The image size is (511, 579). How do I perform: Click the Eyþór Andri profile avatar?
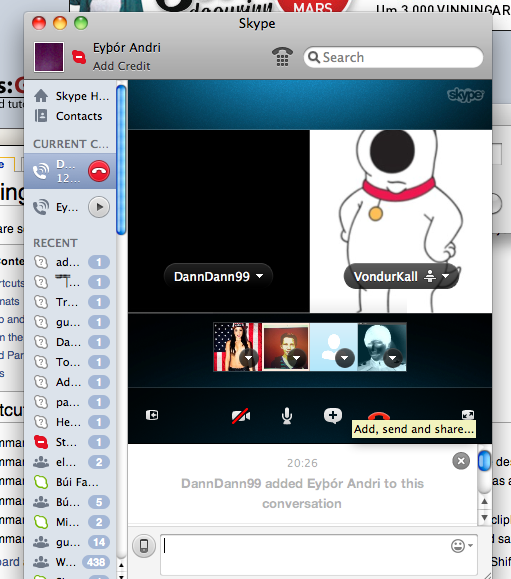tap(49, 57)
